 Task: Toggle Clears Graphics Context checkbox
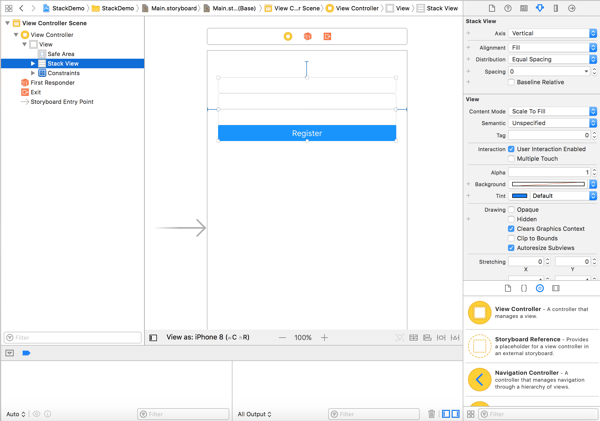tap(511, 229)
